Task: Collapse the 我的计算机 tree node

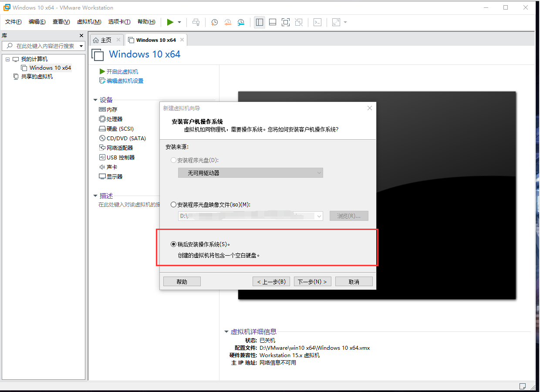Action: pyautogui.click(x=7, y=59)
